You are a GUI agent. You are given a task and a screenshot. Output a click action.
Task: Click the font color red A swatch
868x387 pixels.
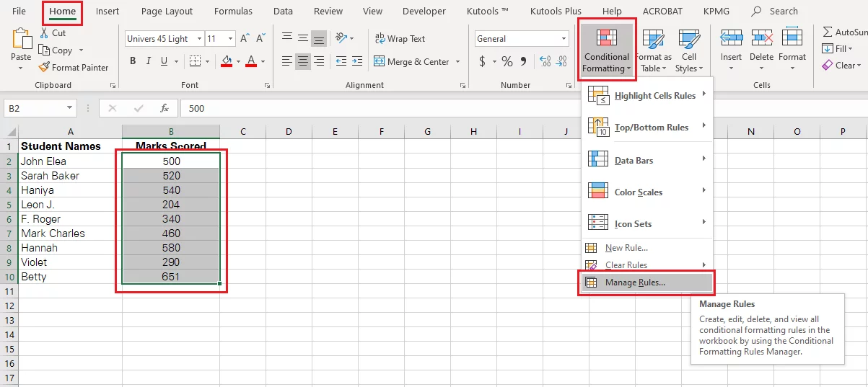250,61
